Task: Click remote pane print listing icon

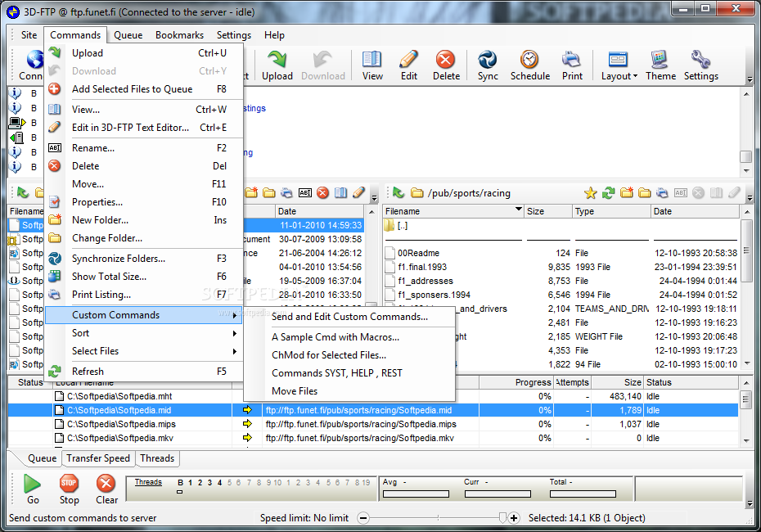Action: pos(663,193)
